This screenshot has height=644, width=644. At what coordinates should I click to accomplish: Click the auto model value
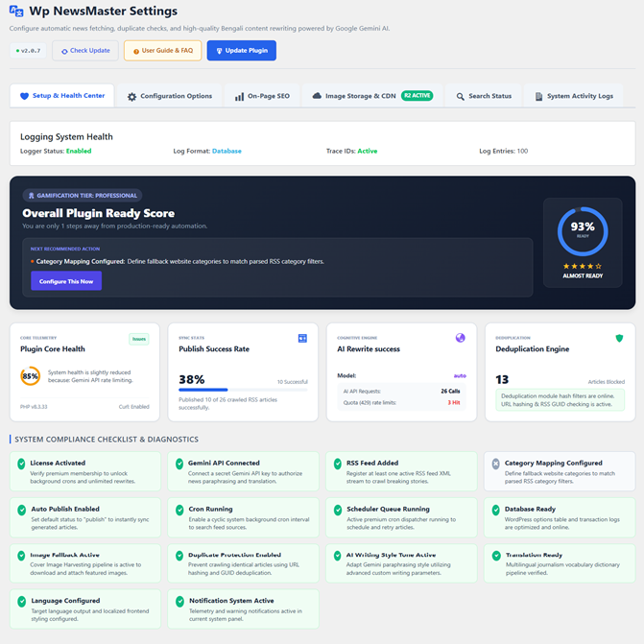460,376
